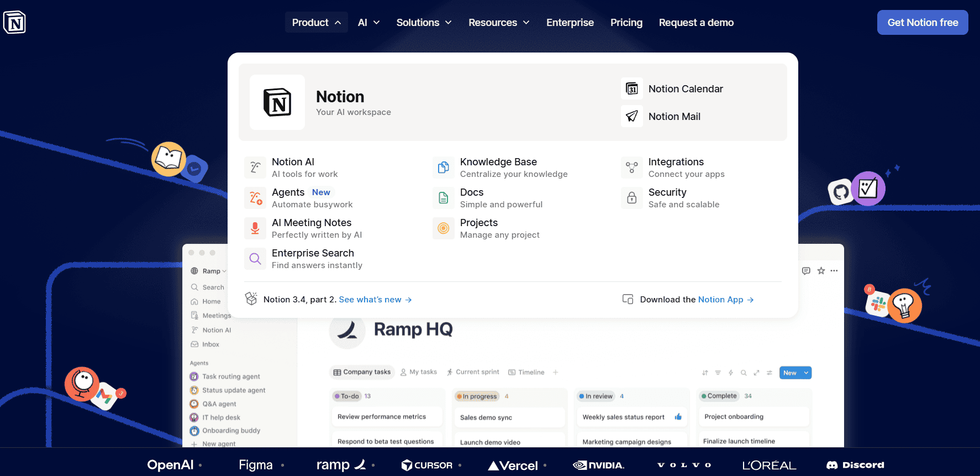Switch to Timeline tab

coord(526,372)
